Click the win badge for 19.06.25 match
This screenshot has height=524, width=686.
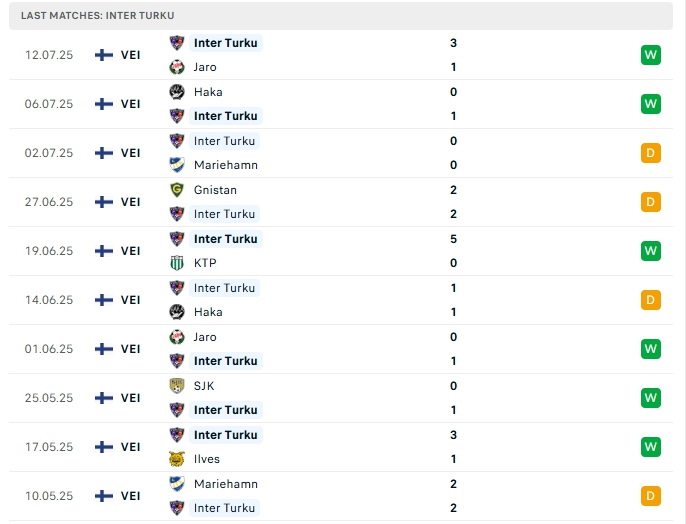[651, 251]
